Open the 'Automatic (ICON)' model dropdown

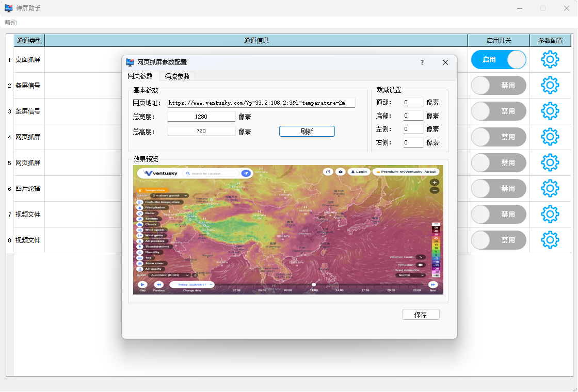point(170,275)
